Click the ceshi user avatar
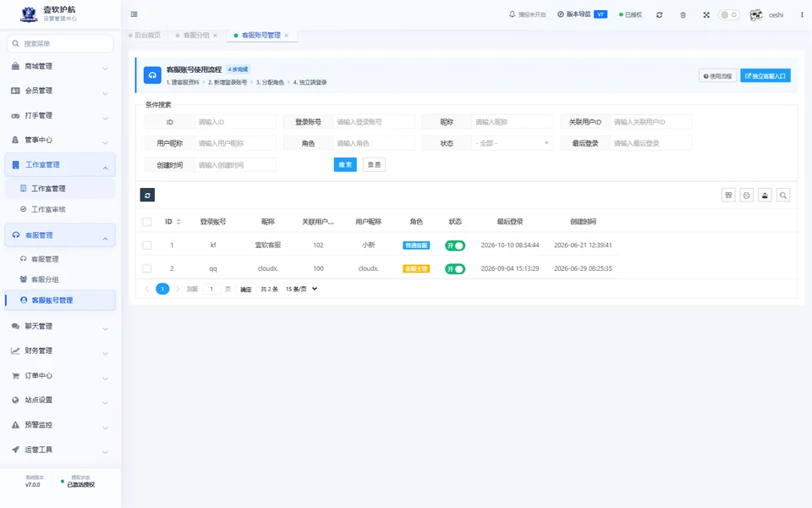Screen dimensions: 812x508 [756, 15]
